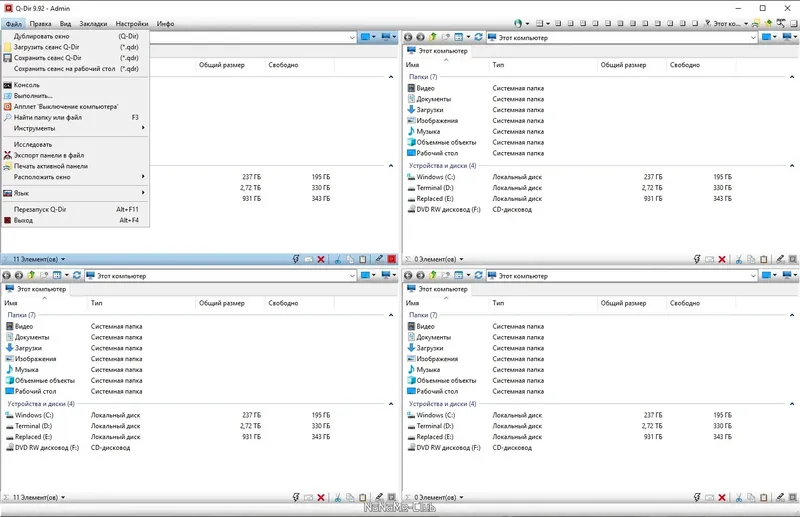
Task: Choose Экспорт панели в файл
Action: point(75,155)
